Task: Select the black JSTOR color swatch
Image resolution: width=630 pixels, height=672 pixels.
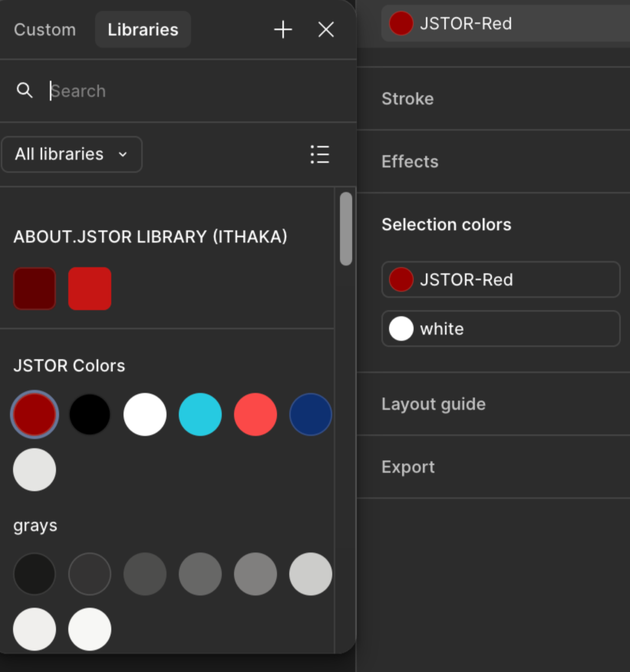Action: click(x=90, y=414)
